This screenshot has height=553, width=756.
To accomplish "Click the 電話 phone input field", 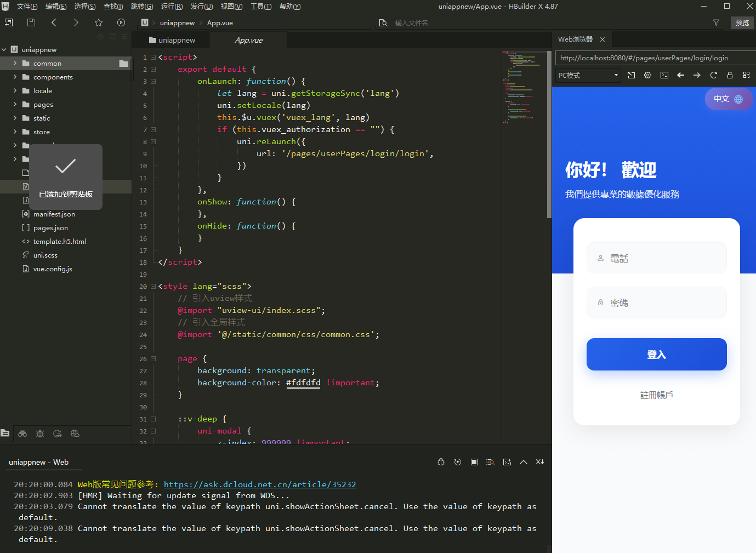I will [x=657, y=258].
